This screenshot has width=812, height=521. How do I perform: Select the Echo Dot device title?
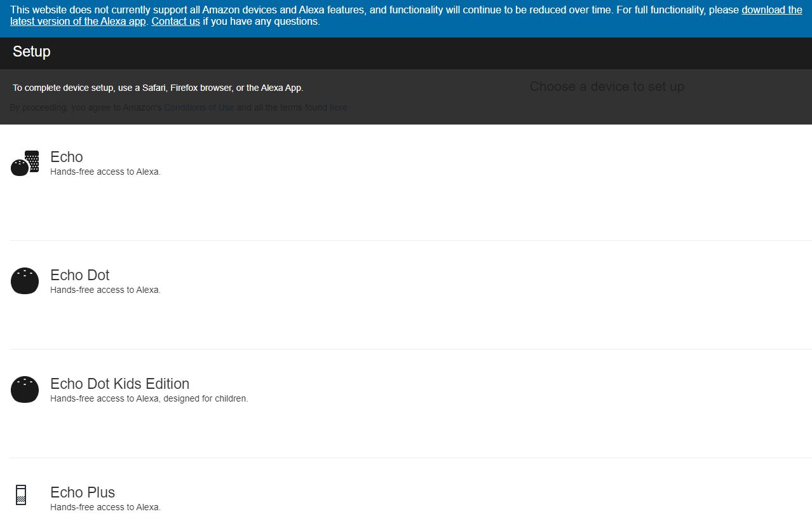(80, 275)
